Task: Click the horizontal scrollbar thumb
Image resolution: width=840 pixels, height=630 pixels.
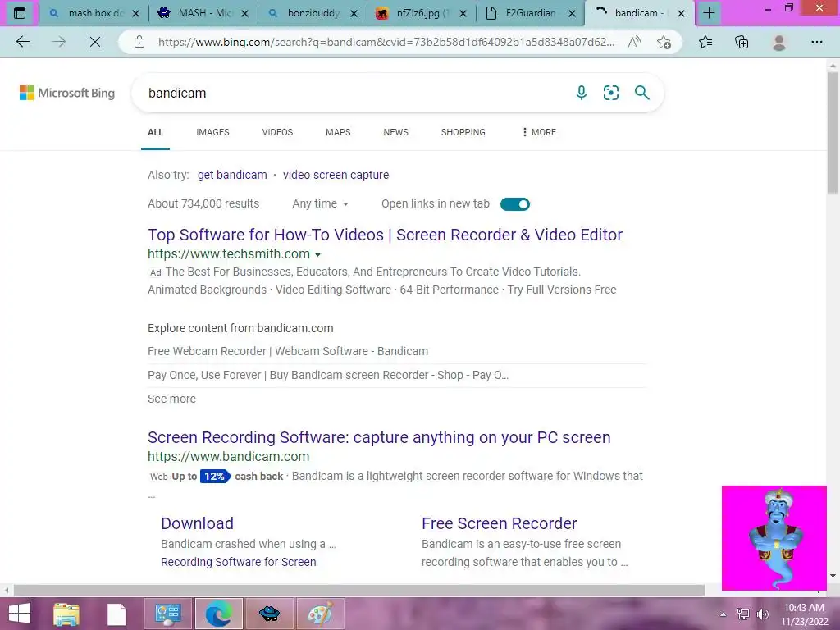Action: [359, 590]
